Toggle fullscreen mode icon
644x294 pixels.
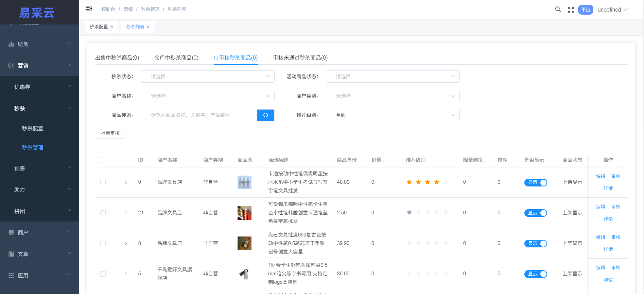(x=571, y=10)
